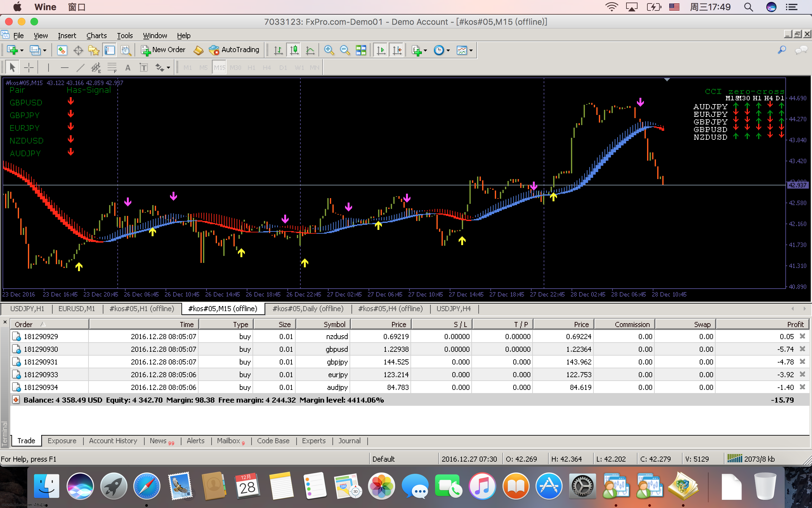Open the New Chart toolbar icon
Image resolution: width=812 pixels, height=508 pixels.
[x=12, y=50]
